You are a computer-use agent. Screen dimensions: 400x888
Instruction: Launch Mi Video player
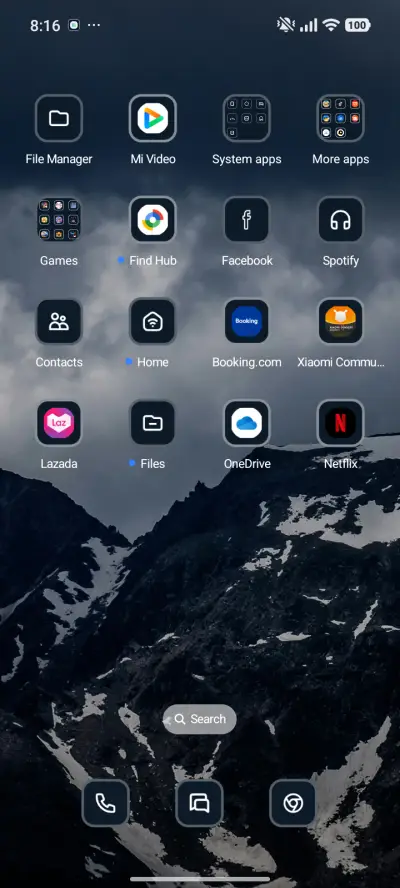click(153, 118)
